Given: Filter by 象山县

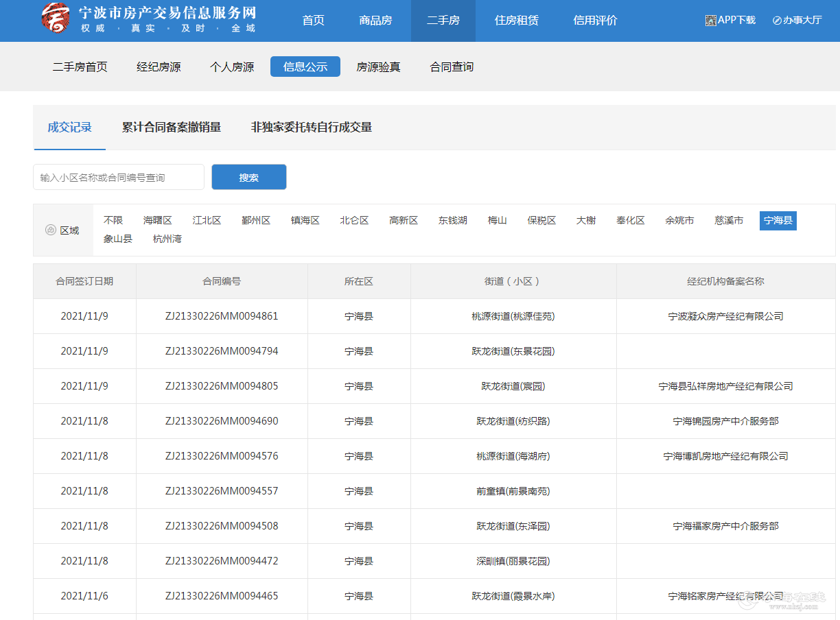Looking at the screenshot, I should (x=118, y=239).
